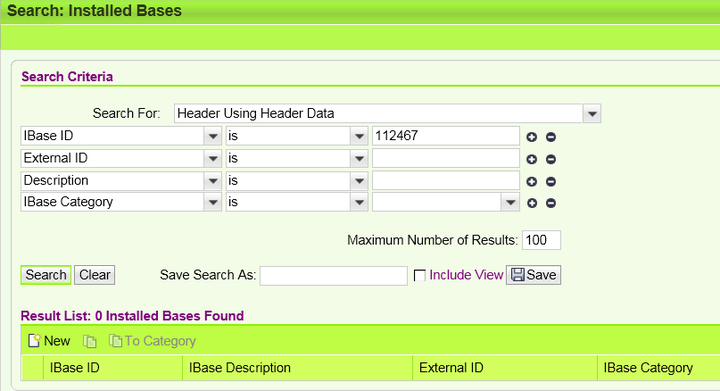The image size is (720, 391).
Task: Open the operator dropdown in Description row
Action: tap(359, 181)
